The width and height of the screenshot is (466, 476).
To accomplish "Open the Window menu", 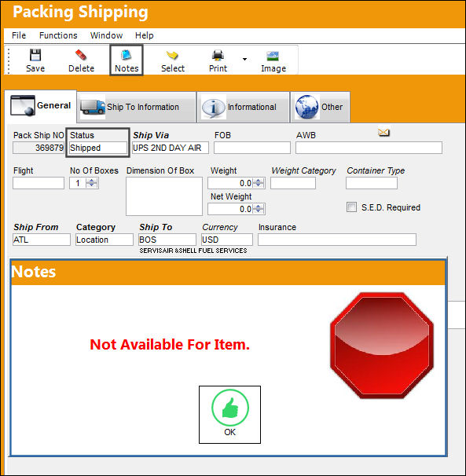I will 106,35.
